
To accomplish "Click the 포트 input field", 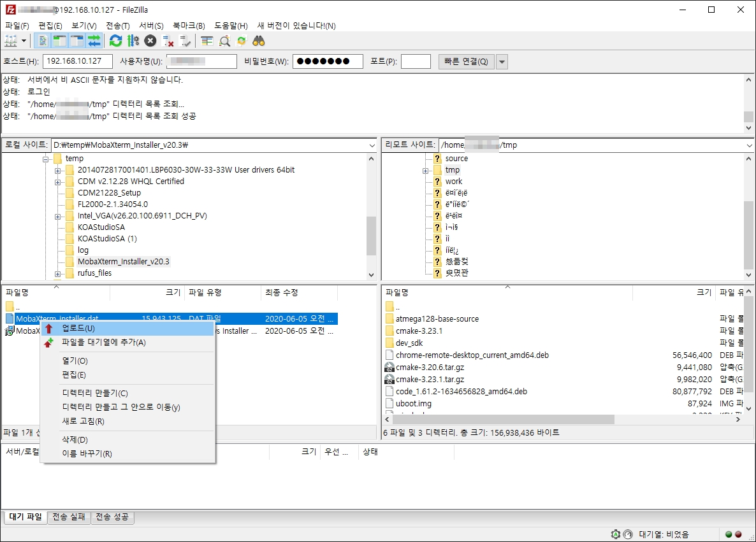I will [x=416, y=61].
